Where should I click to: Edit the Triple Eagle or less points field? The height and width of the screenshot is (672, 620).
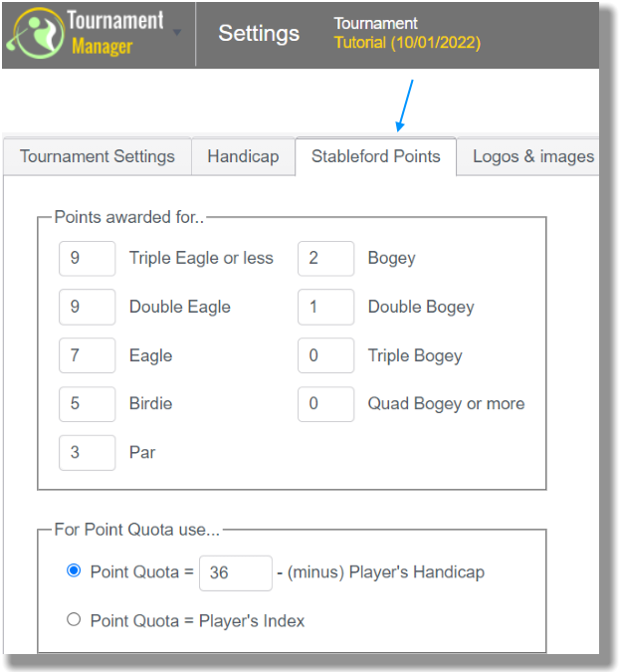click(87, 259)
